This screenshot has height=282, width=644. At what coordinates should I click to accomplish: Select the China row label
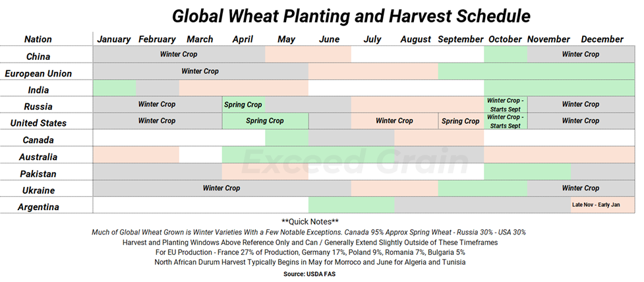38,57
